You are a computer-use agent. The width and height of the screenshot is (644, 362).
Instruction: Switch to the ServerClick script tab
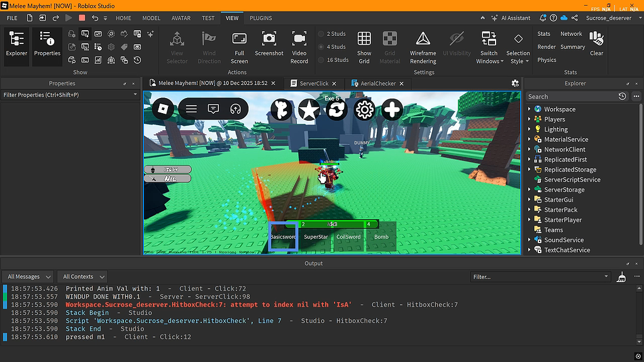pos(313,82)
